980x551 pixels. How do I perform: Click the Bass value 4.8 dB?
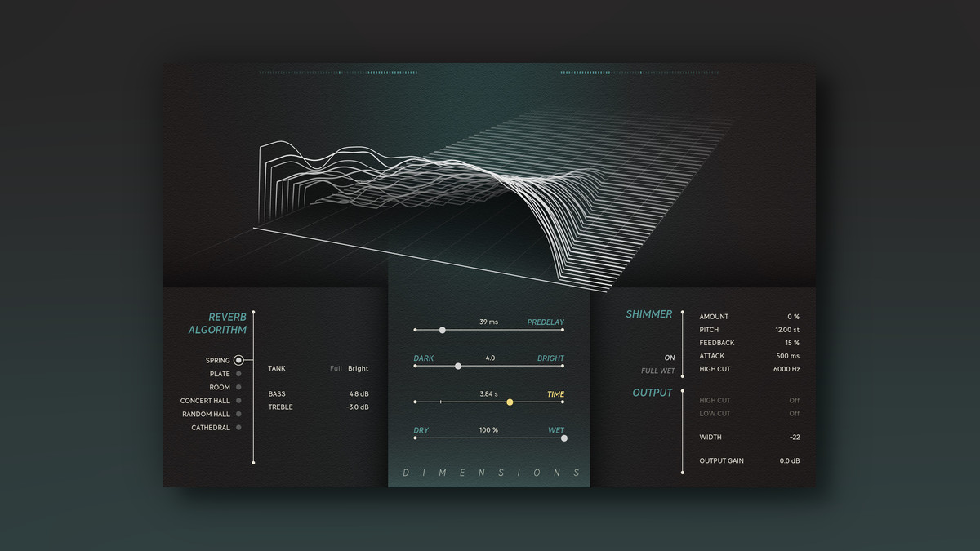coord(358,394)
